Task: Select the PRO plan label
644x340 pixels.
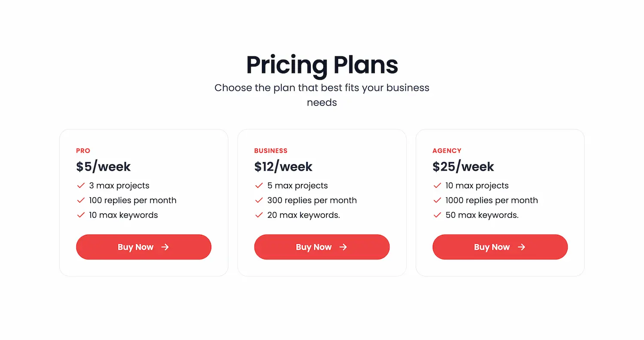Action: point(83,151)
